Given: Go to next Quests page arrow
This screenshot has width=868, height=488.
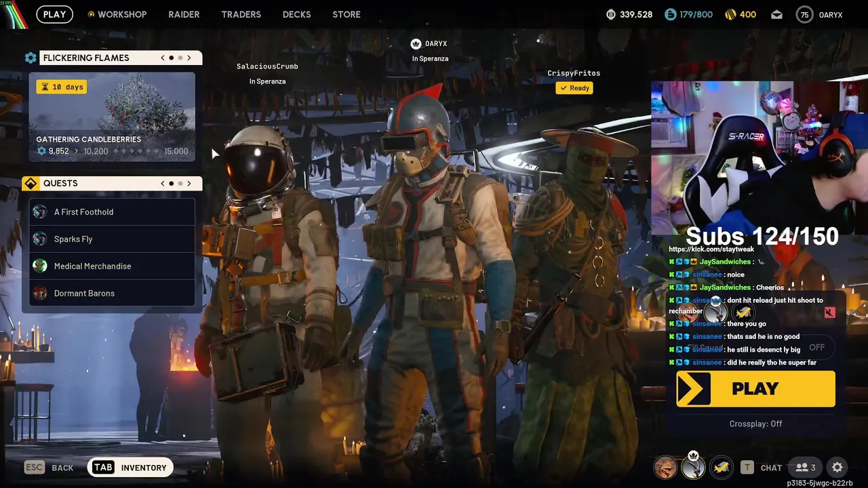Looking at the screenshot, I should pyautogui.click(x=189, y=184).
